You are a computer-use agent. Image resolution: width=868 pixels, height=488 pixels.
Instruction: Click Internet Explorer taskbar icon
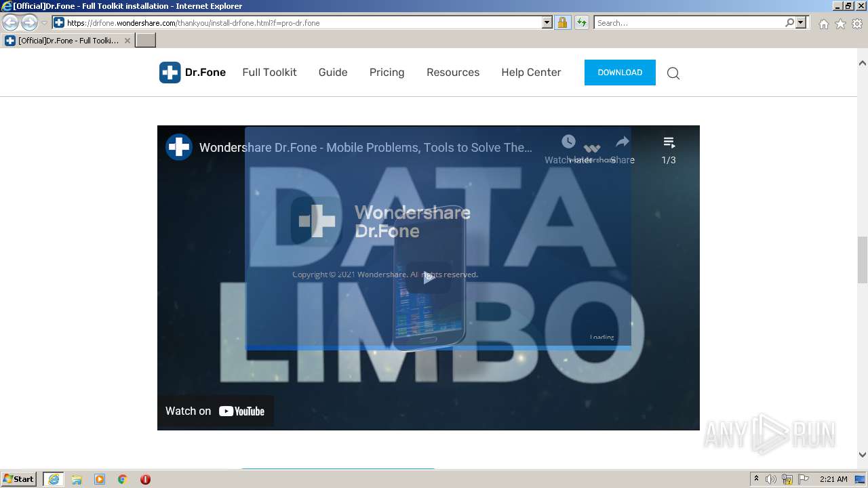54,479
